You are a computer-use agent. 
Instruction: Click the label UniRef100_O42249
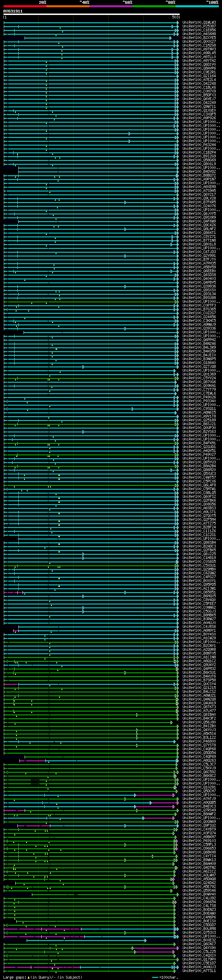tap(199, 102)
